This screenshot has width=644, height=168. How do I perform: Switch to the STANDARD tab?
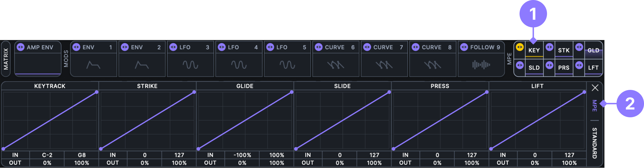pos(594,143)
